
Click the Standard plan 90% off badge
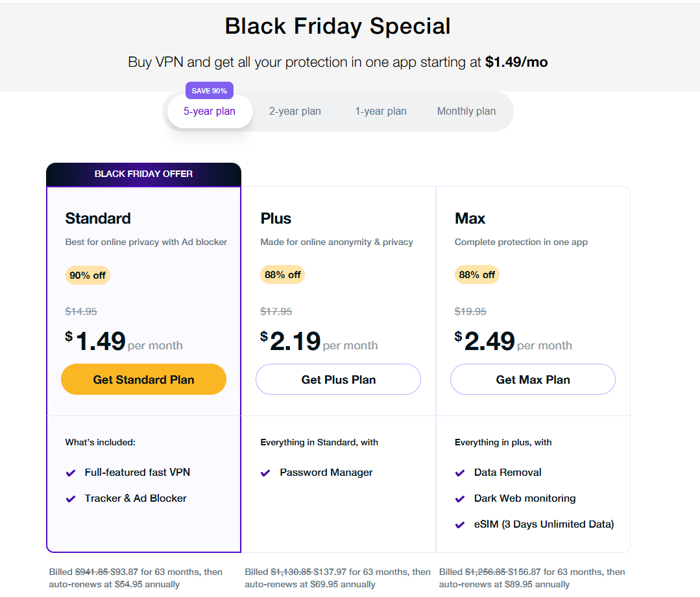[x=88, y=275]
